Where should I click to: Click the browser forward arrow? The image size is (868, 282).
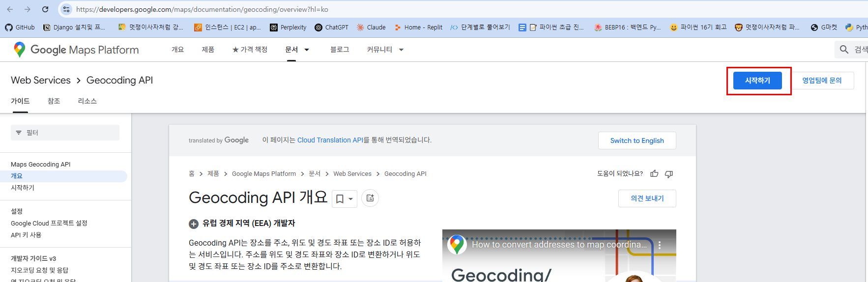28,9
